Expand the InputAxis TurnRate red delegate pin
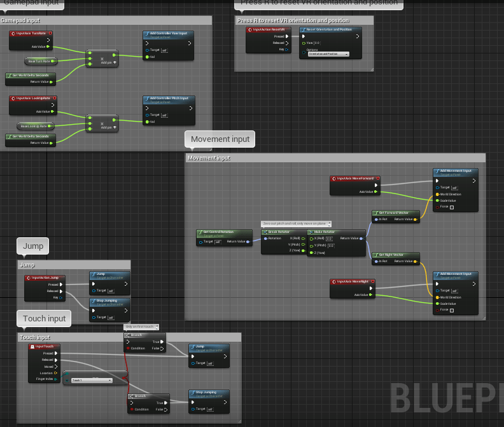This screenshot has width=504, height=427. point(50,33)
